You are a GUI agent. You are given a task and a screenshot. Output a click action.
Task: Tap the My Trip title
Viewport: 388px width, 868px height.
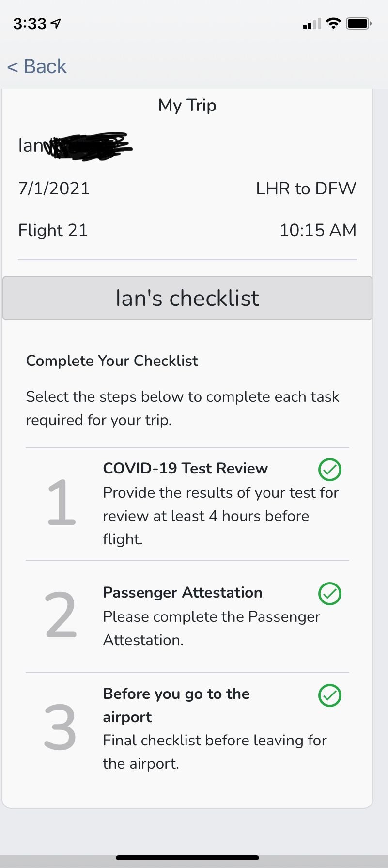[187, 105]
